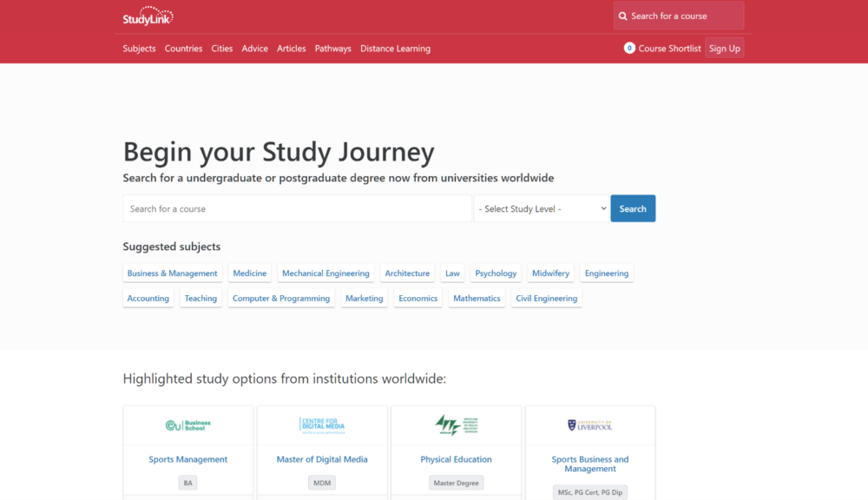868x500 pixels.
Task: Select the Master Degree level tag
Action: coord(456,483)
